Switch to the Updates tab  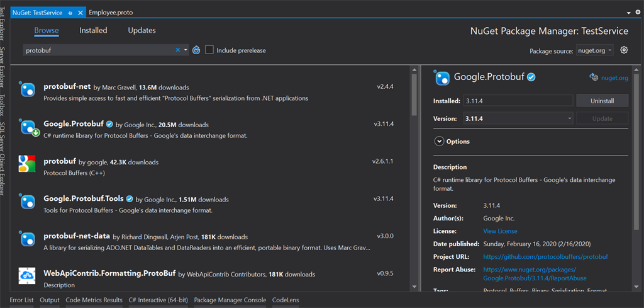point(142,30)
